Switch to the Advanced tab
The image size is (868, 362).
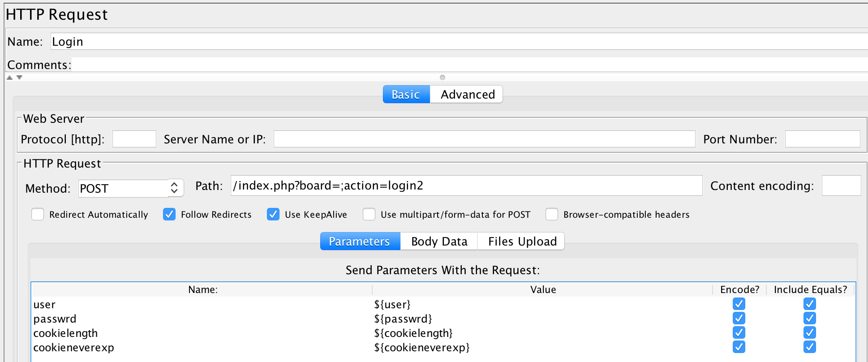point(467,94)
